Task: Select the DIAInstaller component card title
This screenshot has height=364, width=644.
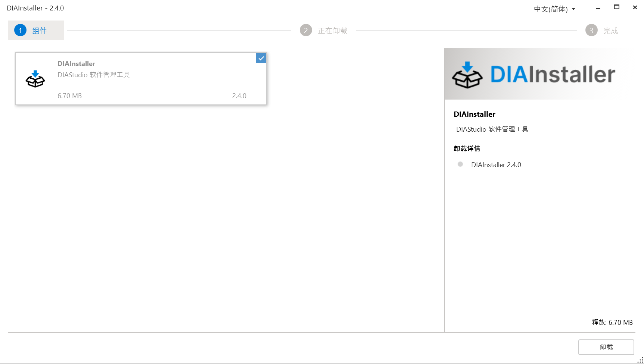Action: [76, 64]
